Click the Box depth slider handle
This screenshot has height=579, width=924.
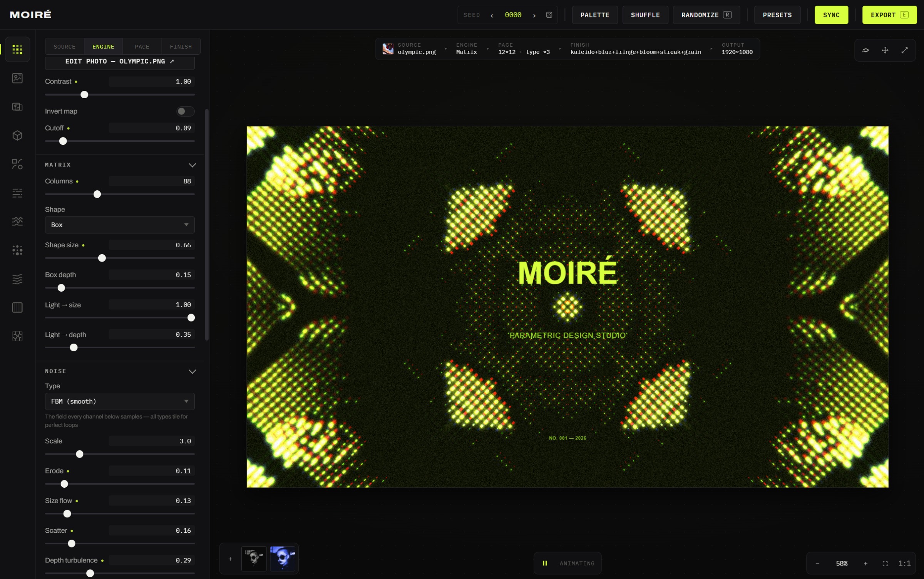[61, 288]
